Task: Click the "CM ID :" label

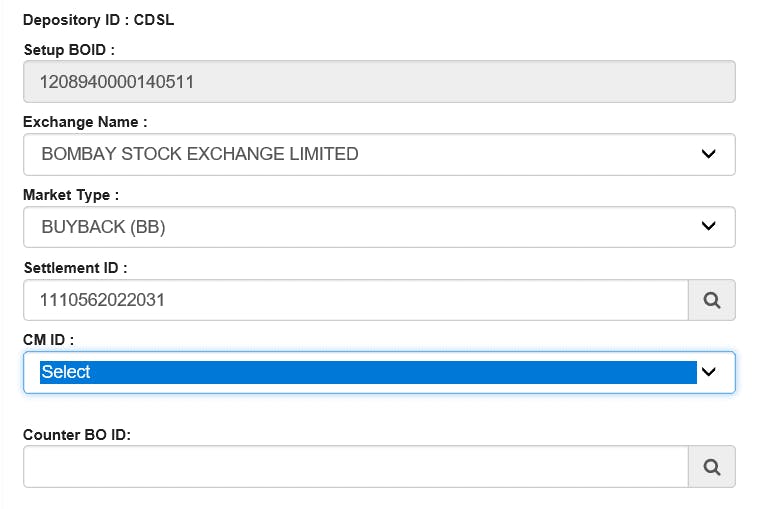Action: click(48, 340)
